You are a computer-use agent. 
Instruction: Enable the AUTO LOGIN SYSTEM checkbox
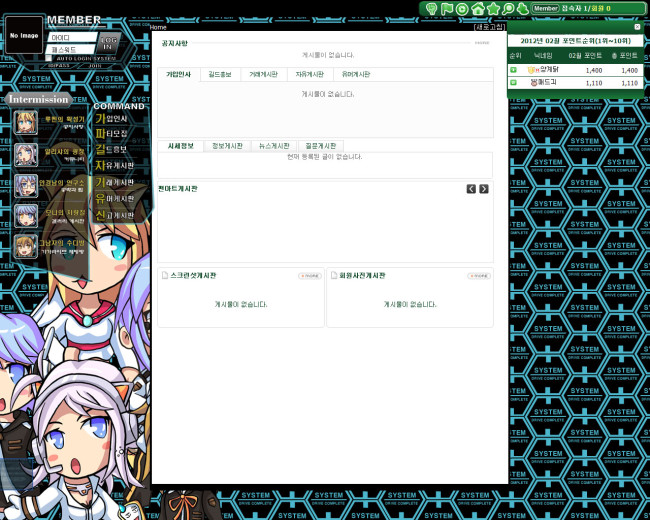49,58
